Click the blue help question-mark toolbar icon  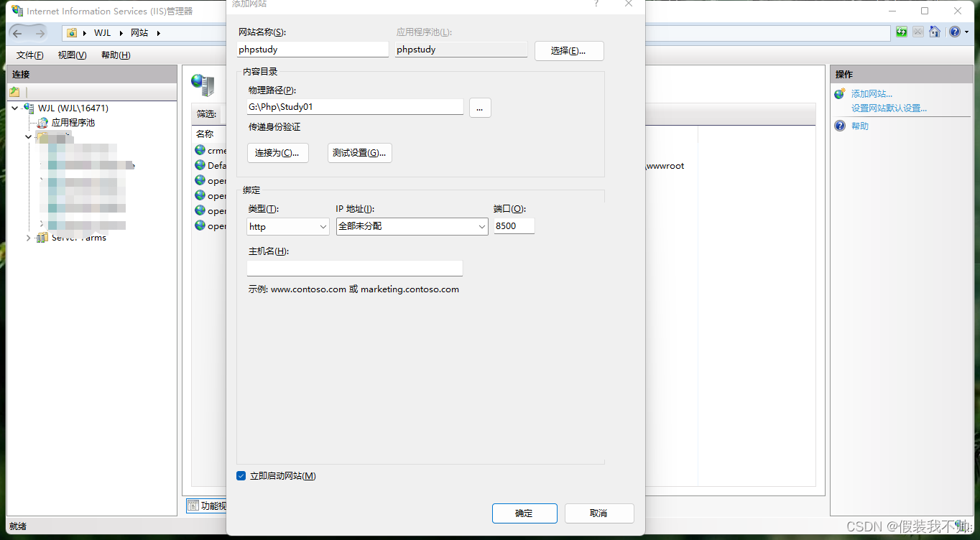[x=954, y=32]
